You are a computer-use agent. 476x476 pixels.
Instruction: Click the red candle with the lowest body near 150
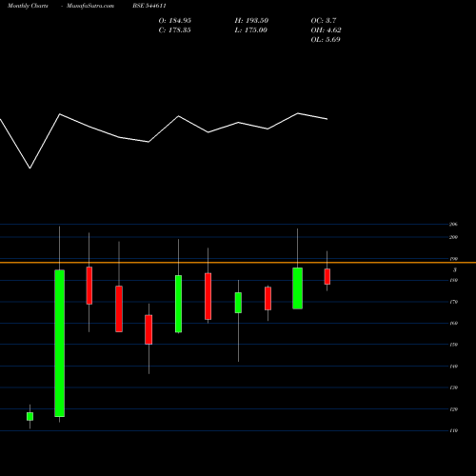point(149,329)
